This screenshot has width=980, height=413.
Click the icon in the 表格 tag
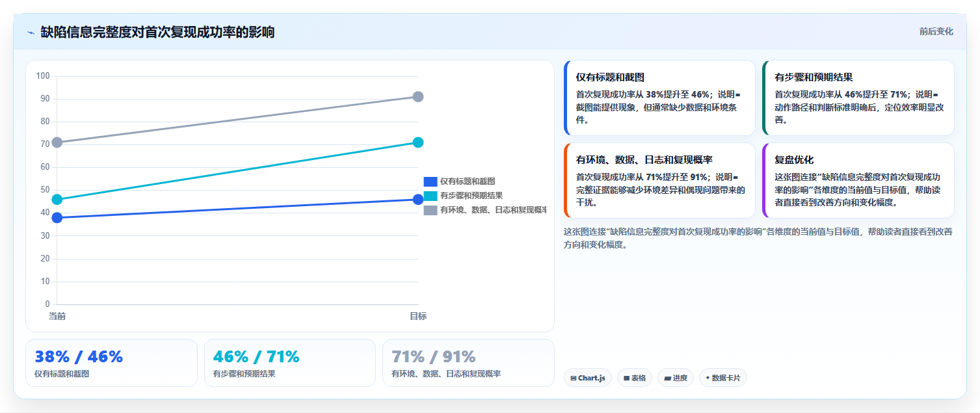(626, 378)
